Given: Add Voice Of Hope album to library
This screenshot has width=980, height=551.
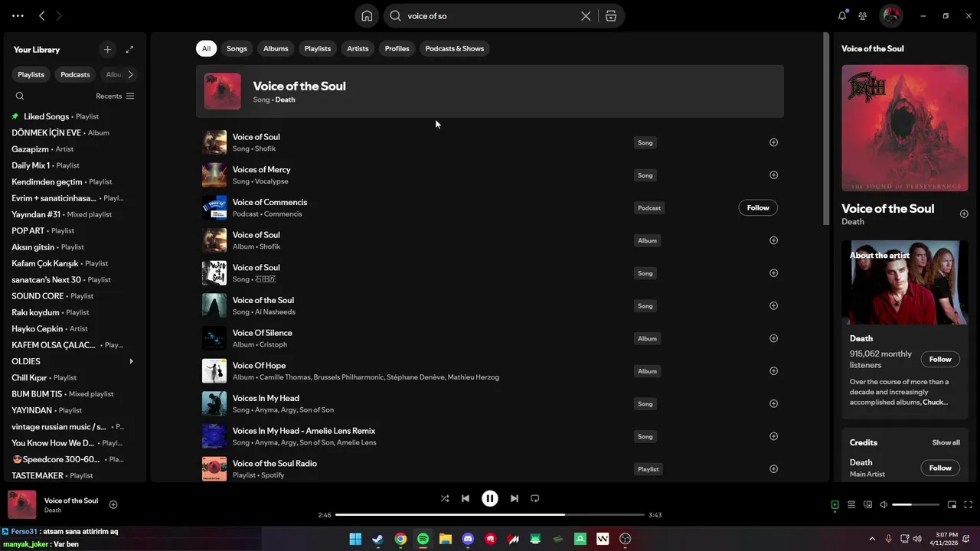Looking at the screenshot, I should pyautogui.click(x=773, y=371).
